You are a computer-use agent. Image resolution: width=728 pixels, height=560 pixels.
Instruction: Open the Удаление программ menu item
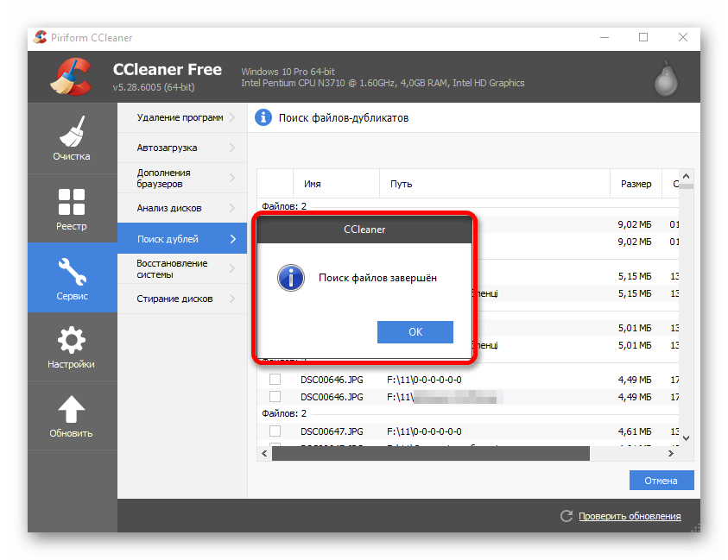(x=182, y=117)
